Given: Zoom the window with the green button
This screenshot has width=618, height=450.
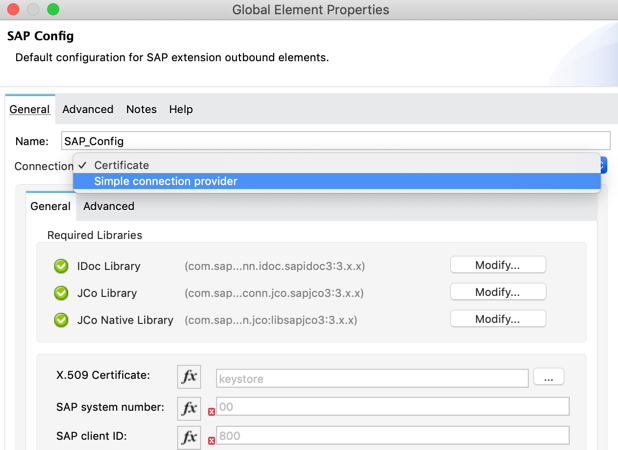Looking at the screenshot, I should coord(53,9).
